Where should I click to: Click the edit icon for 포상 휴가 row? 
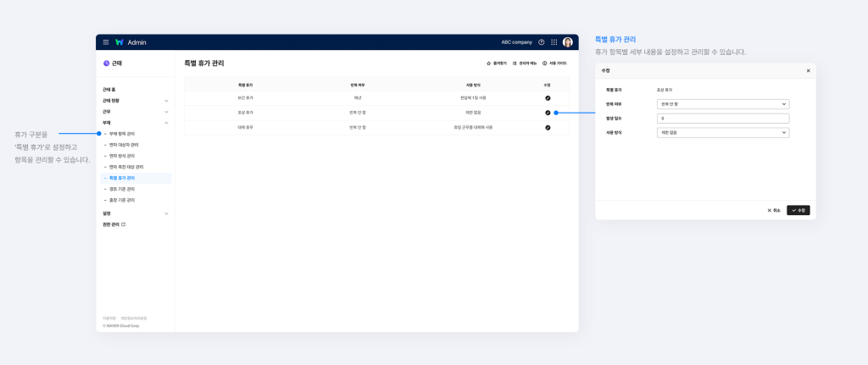click(548, 113)
